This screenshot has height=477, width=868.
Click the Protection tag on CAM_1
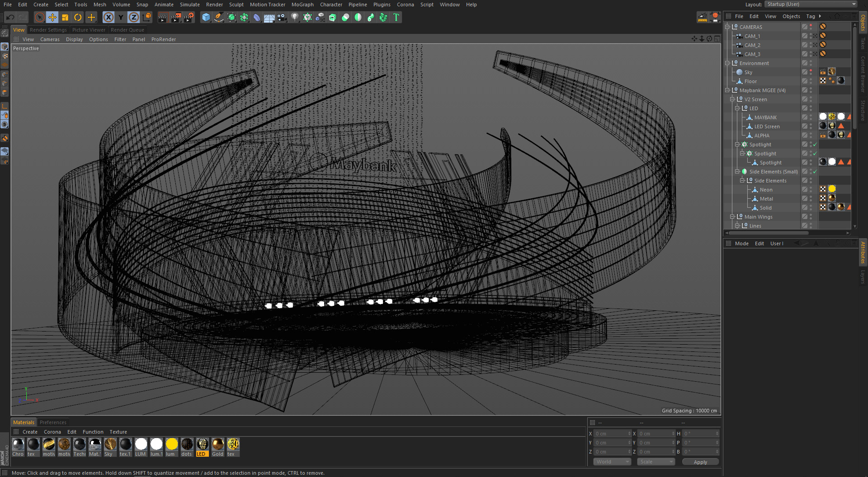coord(823,36)
